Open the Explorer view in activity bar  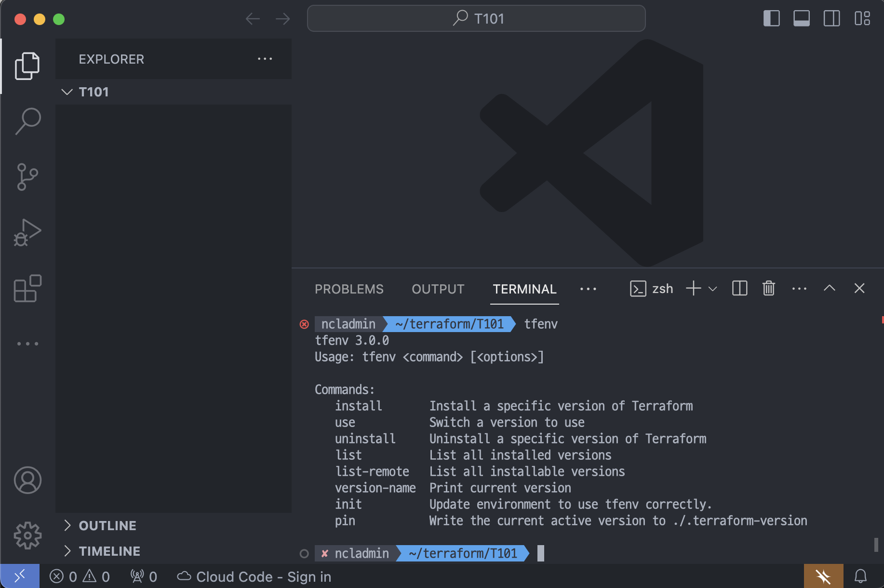coord(27,66)
